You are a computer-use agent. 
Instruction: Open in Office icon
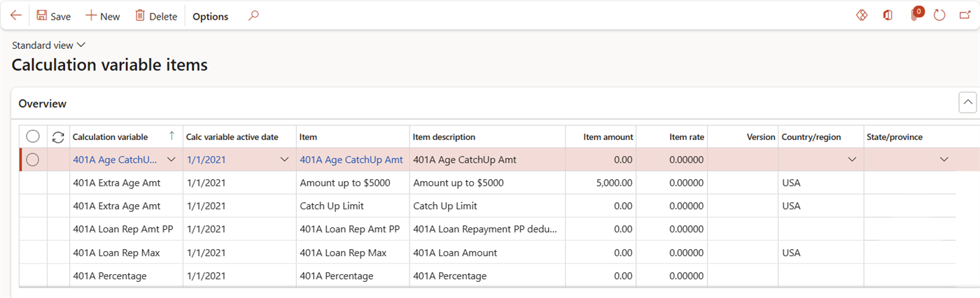point(888,15)
